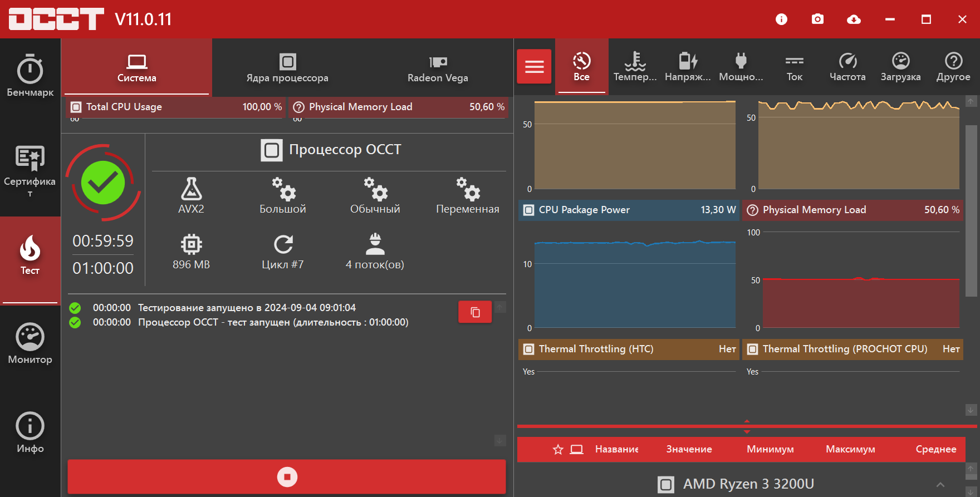Click the Процессор OCCT test title icon

[x=272, y=150]
